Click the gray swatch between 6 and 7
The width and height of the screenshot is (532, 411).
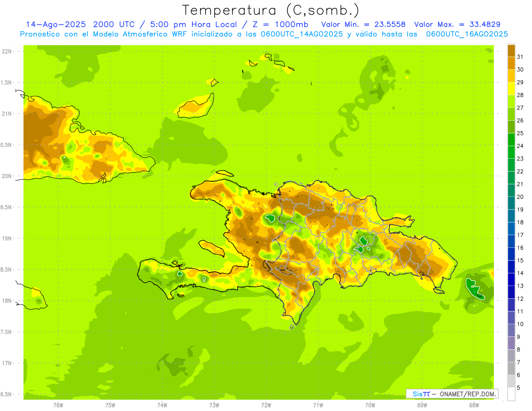point(511,368)
